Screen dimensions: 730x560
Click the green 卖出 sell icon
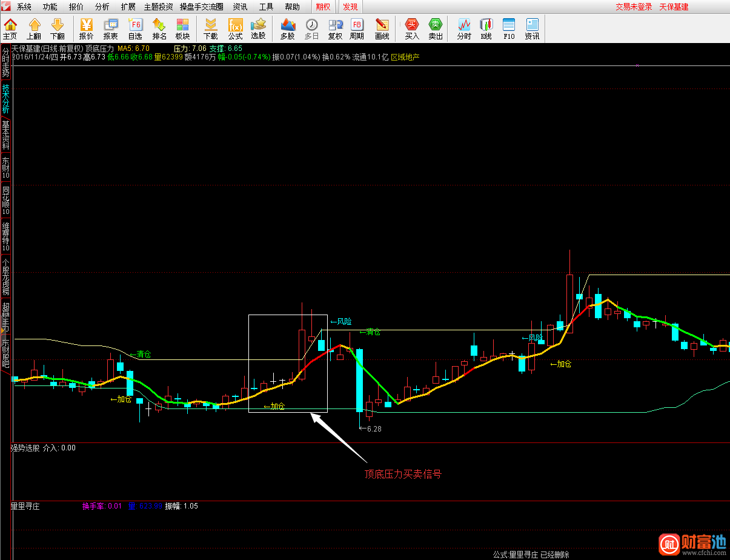coord(436,28)
